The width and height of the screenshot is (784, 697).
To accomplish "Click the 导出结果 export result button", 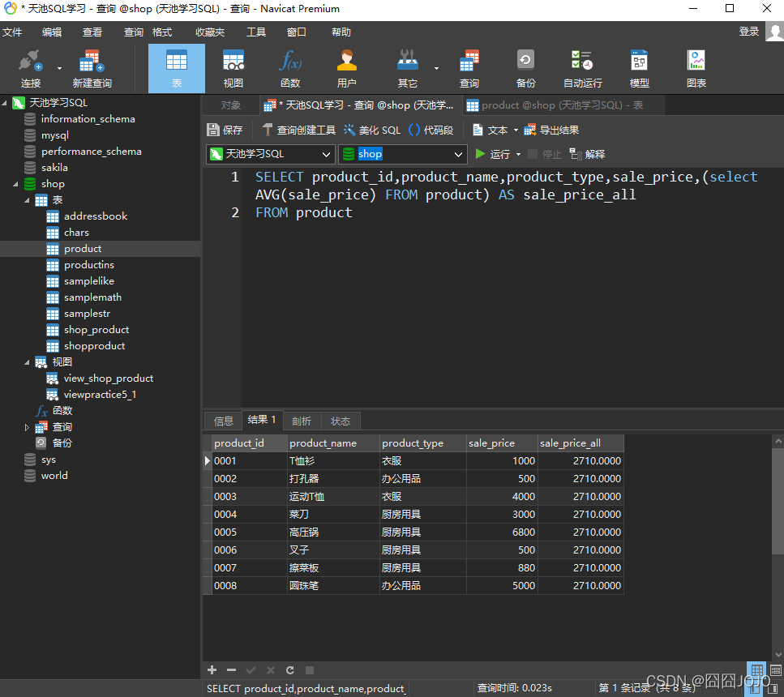I will coord(551,130).
